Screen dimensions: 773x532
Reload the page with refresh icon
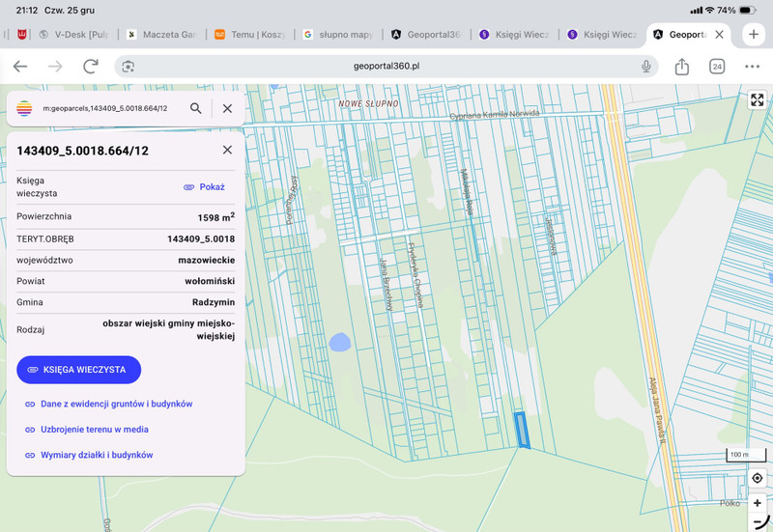click(91, 66)
